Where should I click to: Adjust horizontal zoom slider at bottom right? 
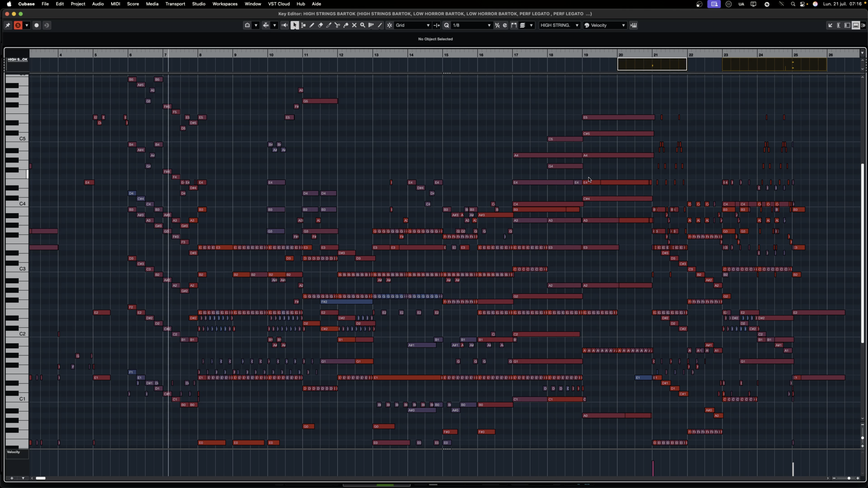pyautogui.click(x=849, y=478)
